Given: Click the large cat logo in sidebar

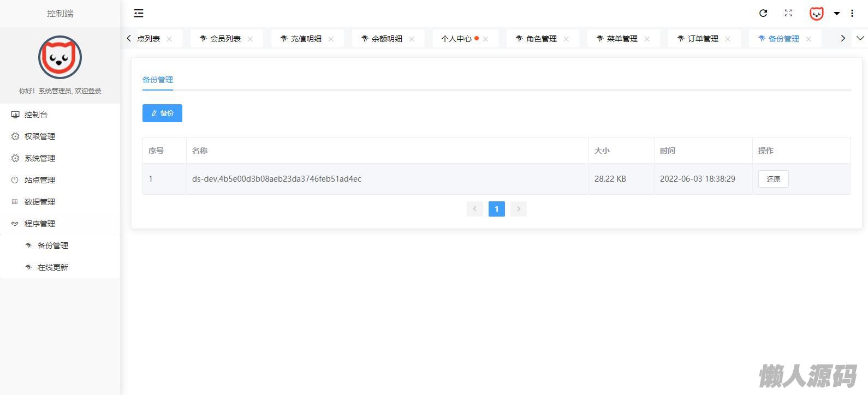Looking at the screenshot, I should (60, 57).
